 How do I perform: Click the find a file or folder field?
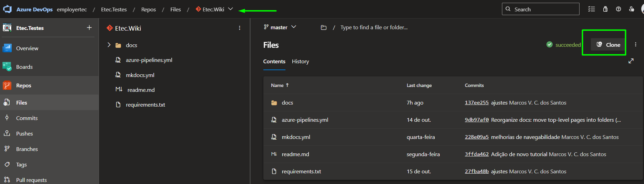tap(374, 27)
